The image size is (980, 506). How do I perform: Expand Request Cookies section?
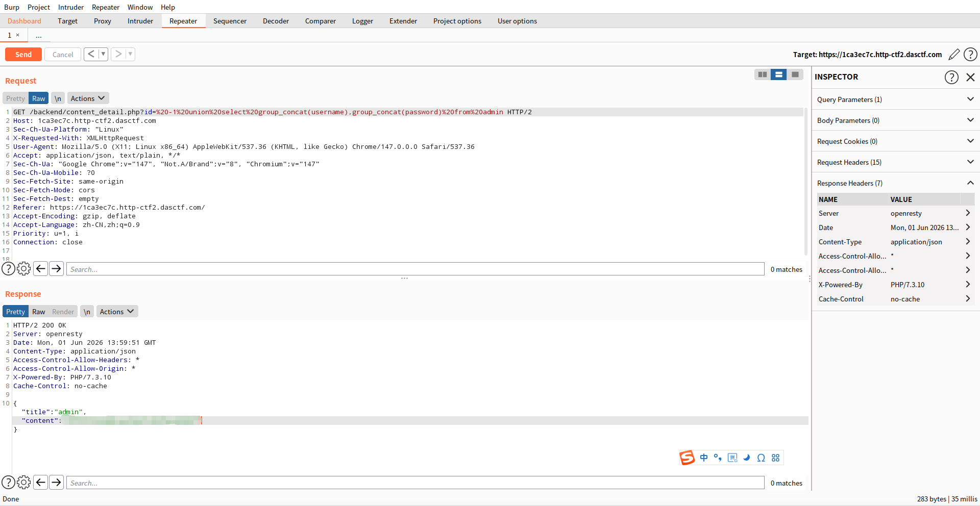(x=895, y=141)
